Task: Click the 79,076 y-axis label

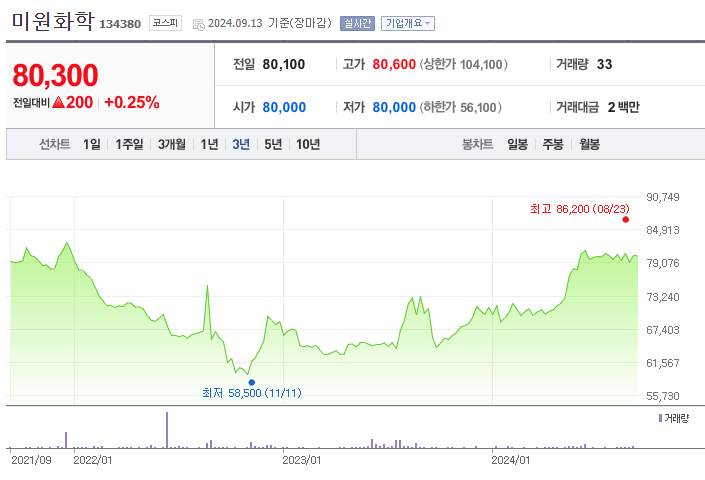Action: [x=663, y=263]
